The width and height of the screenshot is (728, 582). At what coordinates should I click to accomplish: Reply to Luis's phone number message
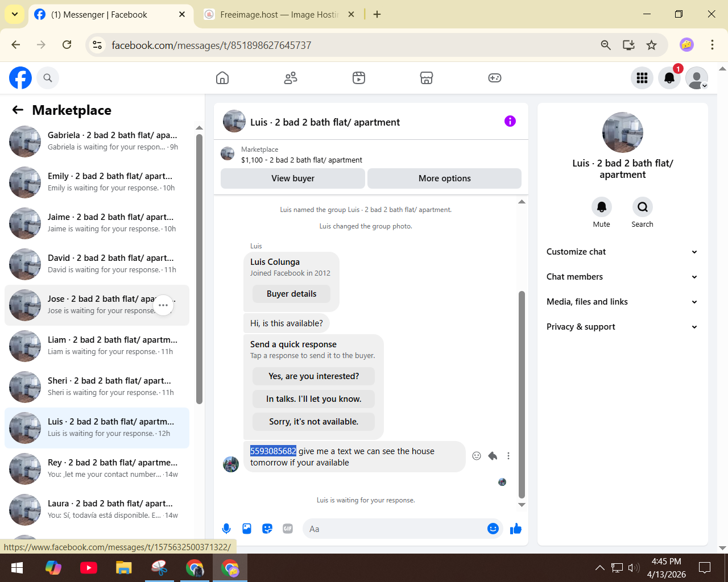pos(493,456)
